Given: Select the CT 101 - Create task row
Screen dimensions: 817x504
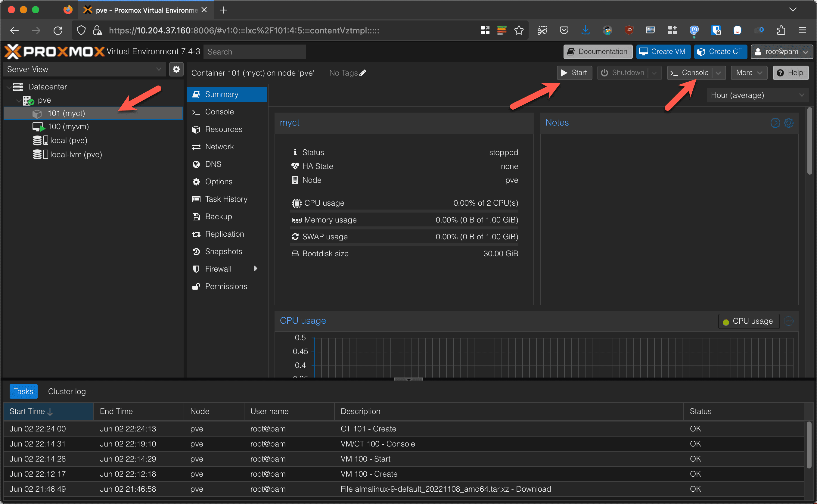Looking at the screenshot, I should (x=404, y=429).
